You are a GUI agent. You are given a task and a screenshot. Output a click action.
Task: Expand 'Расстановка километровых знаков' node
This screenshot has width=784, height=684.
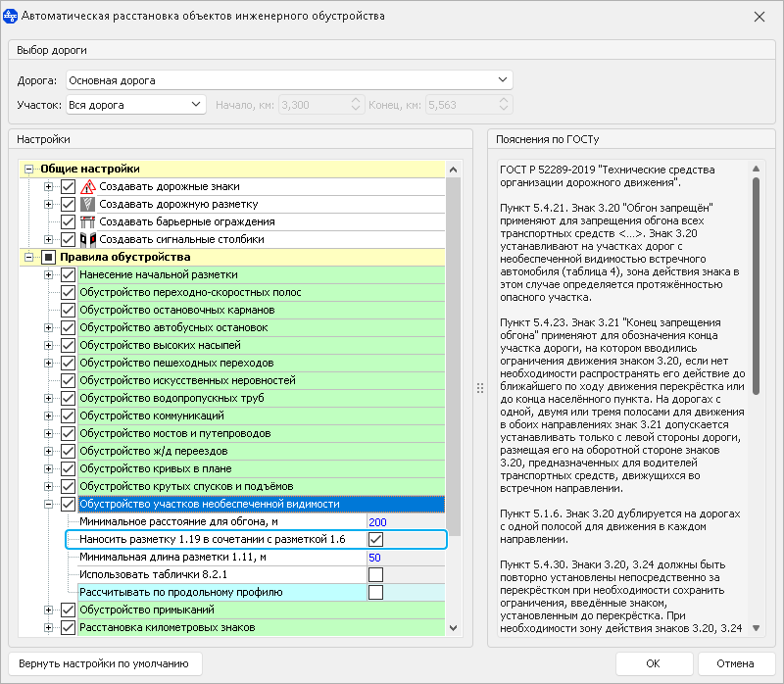click(48, 627)
